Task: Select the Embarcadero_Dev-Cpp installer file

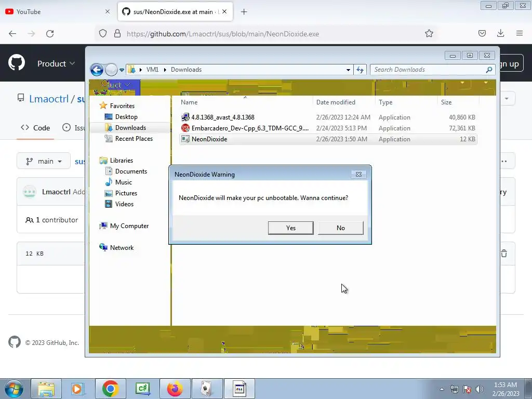Action: point(328,128)
